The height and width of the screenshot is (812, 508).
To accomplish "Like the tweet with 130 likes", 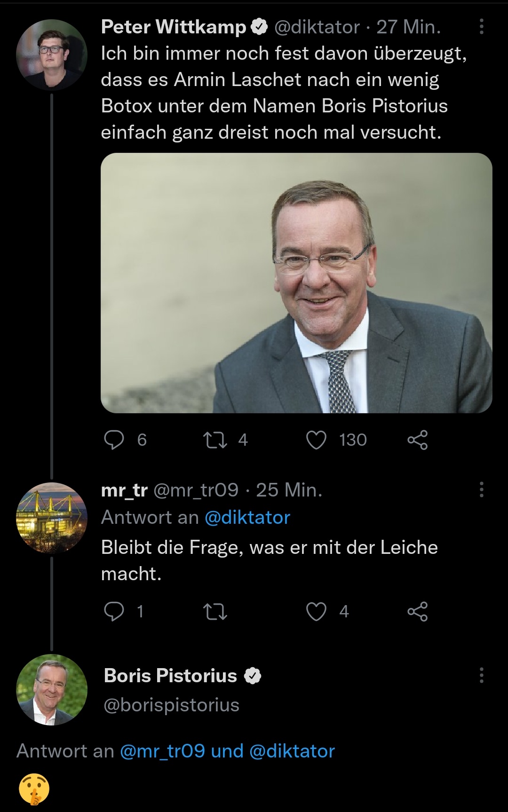I will (x=316, y=440).
